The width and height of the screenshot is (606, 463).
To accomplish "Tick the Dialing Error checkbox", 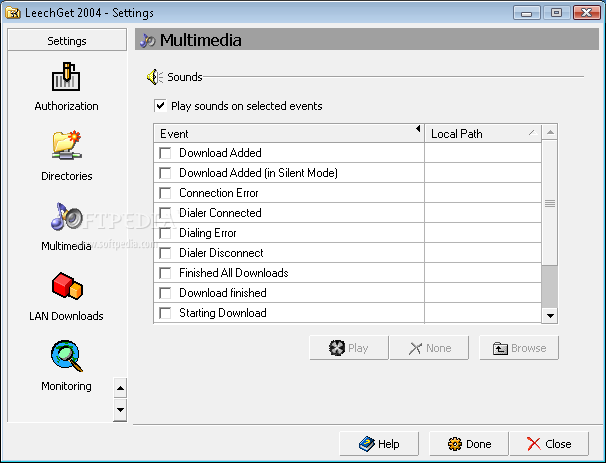I will (165, 233).
